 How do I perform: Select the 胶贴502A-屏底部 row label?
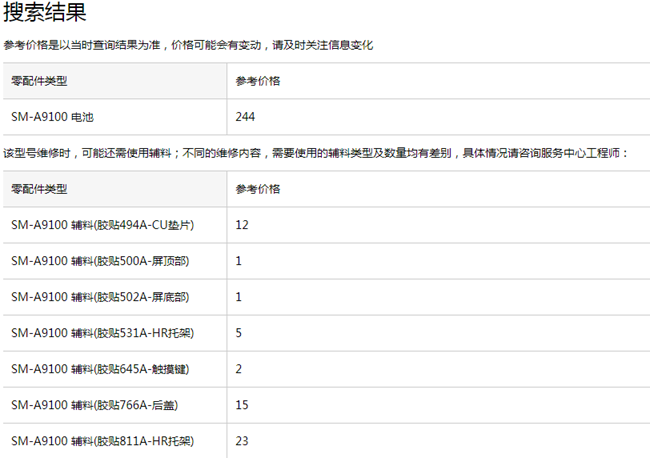pyautogui.click(x=100, y=297)
